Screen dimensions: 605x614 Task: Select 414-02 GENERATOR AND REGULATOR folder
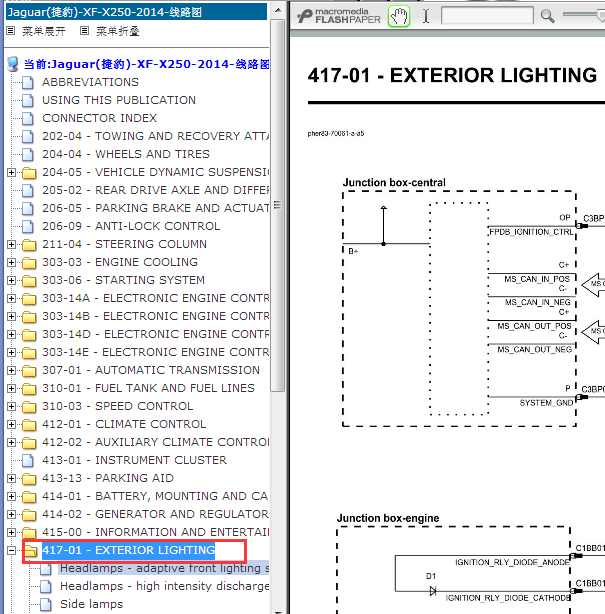(155, 515)
